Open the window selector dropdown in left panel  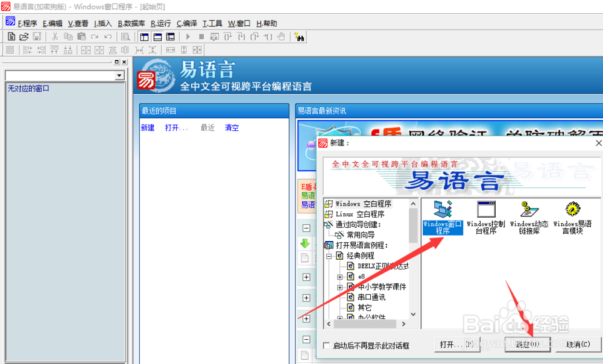[x=119, y=75]
